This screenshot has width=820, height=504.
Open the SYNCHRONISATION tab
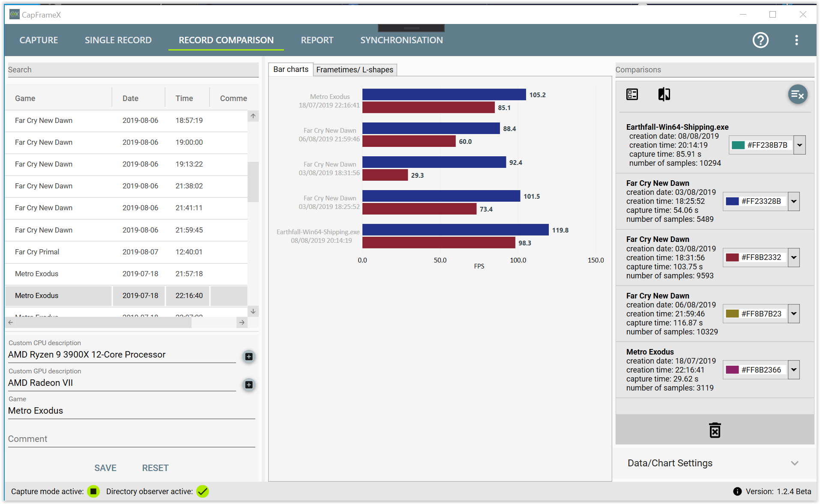[x=401, y=40]
